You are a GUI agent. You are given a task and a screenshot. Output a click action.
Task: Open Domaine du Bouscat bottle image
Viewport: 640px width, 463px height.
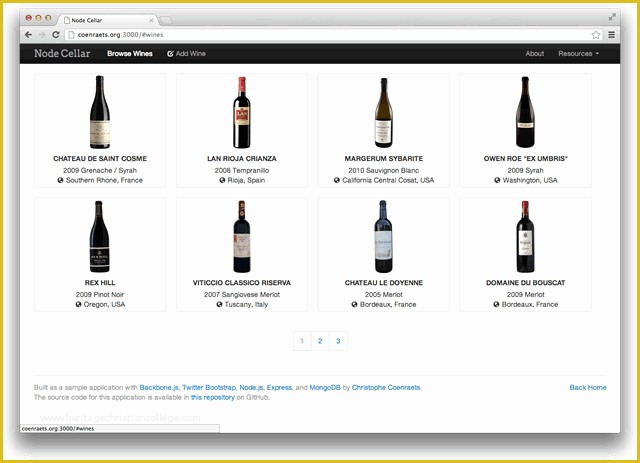coord(525,237)
